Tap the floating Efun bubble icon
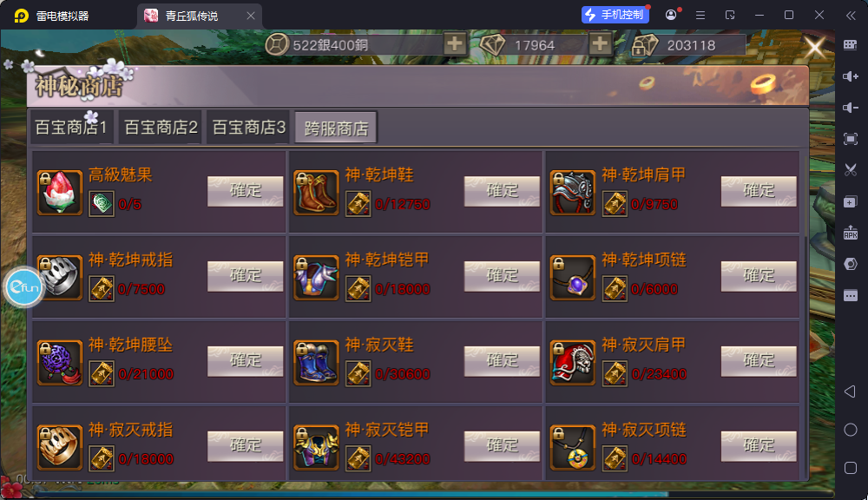The image size is (868, 500). click(23, 286)
